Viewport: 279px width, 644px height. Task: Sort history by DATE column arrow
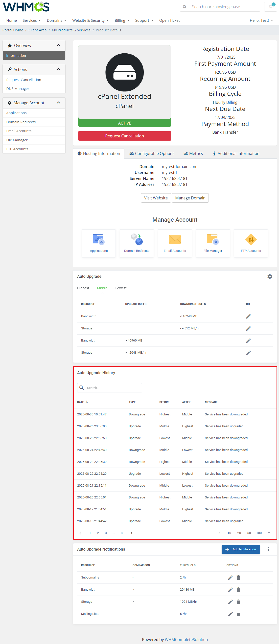(87, 402)
